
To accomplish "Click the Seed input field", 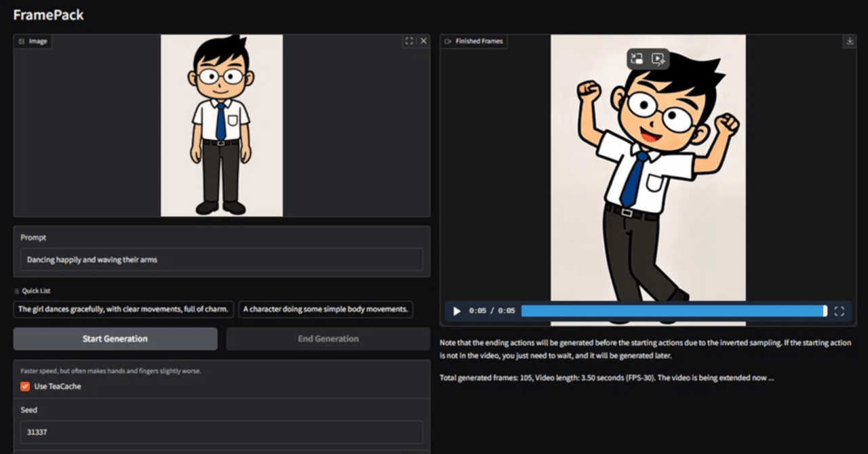I will tap(221, 432).
